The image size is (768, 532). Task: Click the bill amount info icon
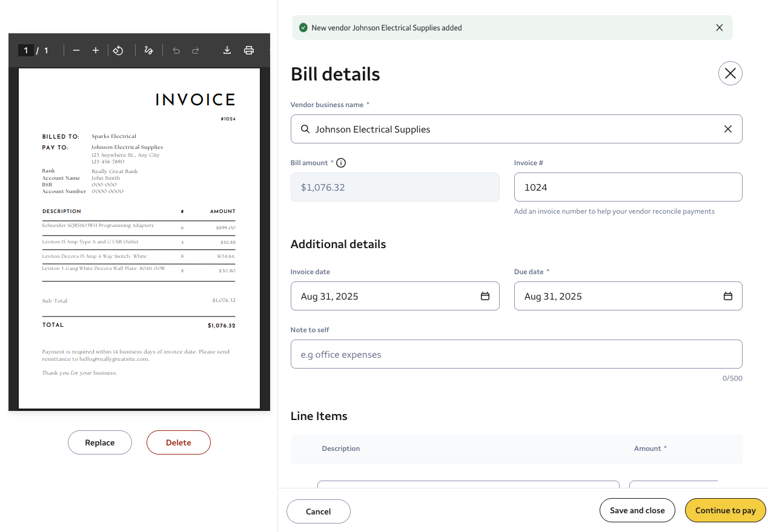(x=341, y=163)
